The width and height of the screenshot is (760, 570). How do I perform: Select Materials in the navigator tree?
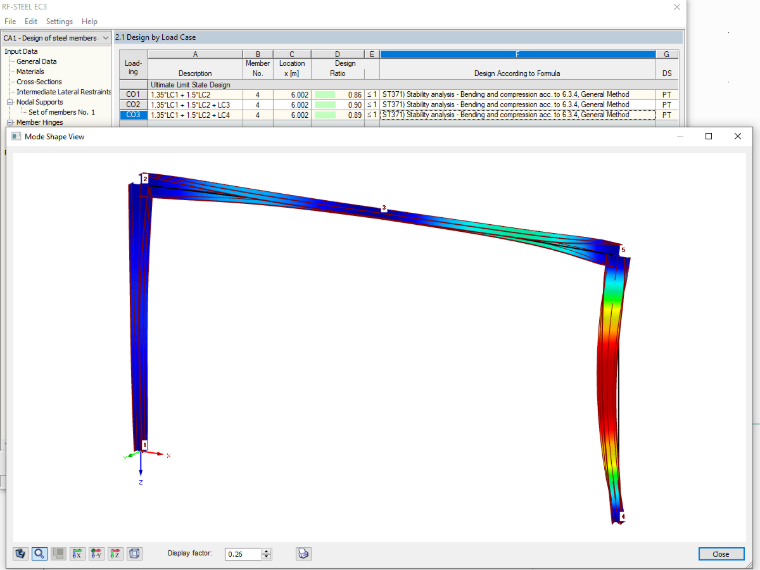tap(30, 72)
